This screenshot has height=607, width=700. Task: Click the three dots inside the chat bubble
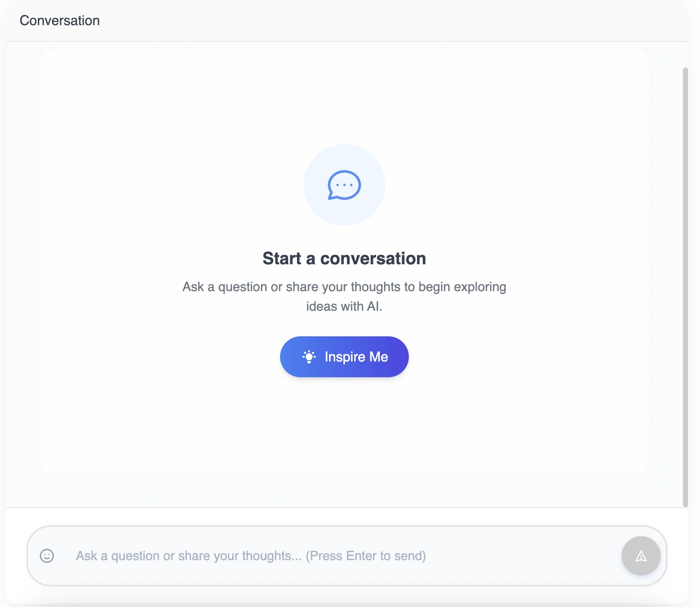(344, 185)
